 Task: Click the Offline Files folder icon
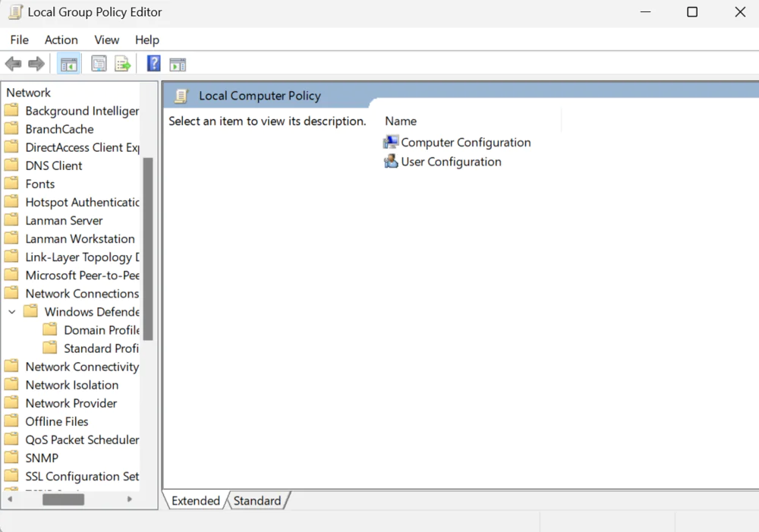tap(11, 421)
